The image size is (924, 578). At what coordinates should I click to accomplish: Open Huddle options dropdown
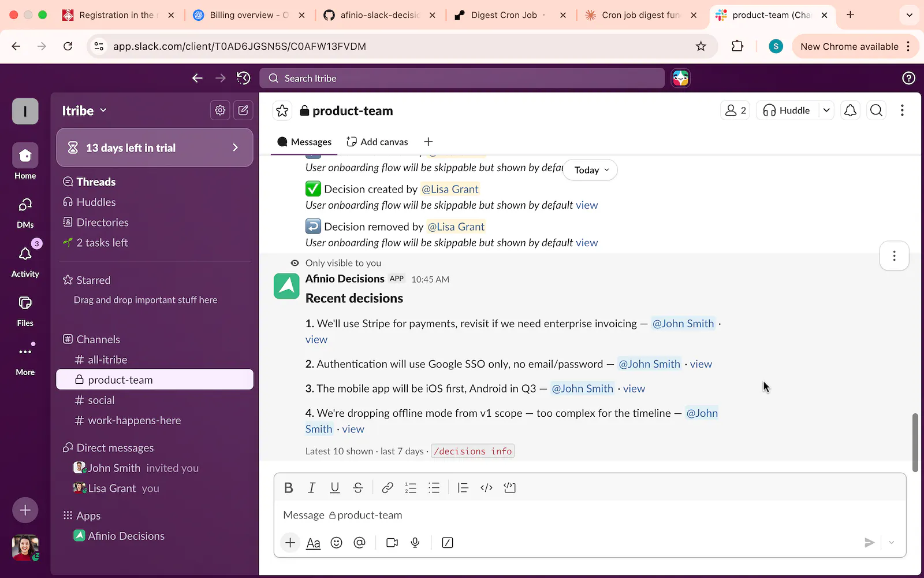(x=826, y=110)
